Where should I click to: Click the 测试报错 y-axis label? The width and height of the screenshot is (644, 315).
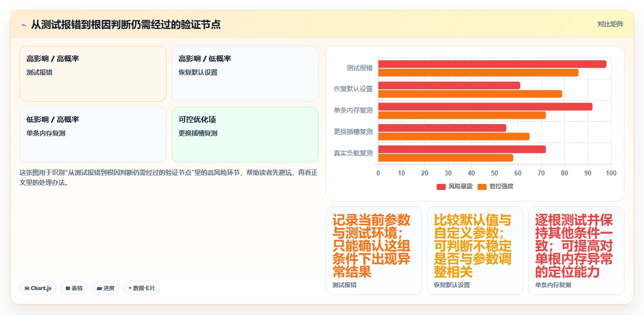point(360,68)
